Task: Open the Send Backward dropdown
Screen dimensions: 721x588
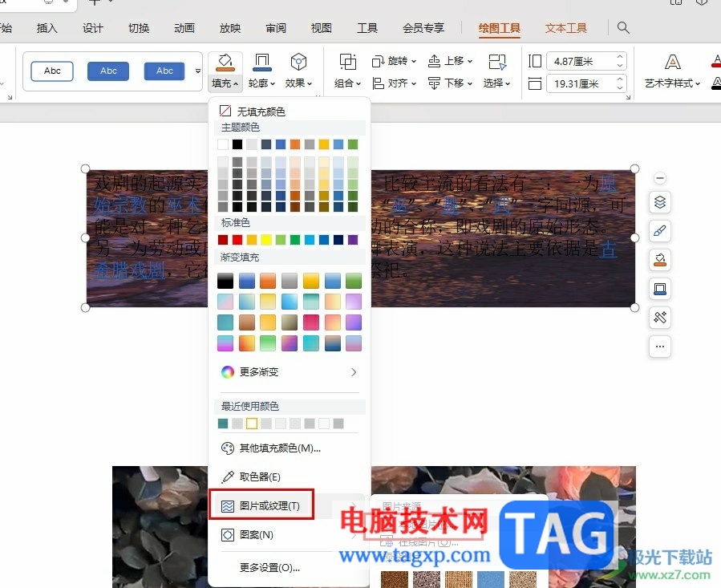Action: coord(450,83)
